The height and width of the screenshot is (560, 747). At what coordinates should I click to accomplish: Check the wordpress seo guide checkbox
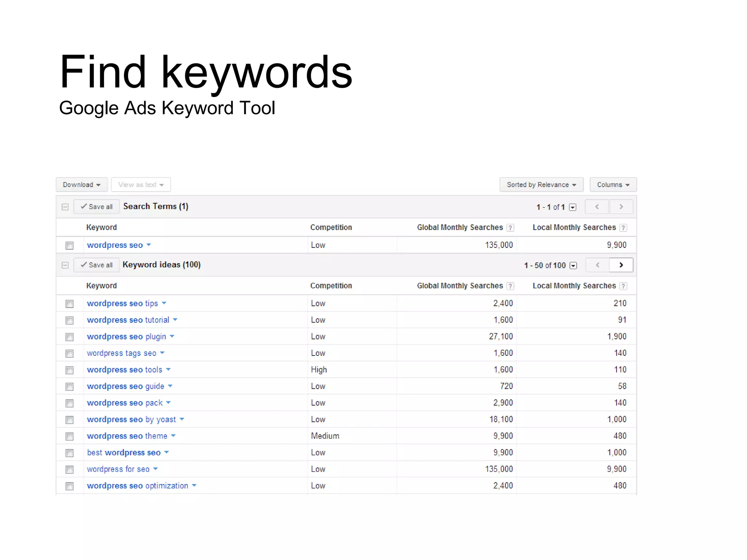tap(69, 386)
